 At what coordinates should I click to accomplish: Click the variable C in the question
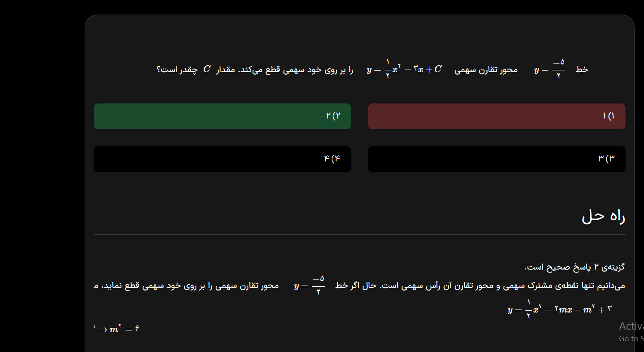tap(207, 69)
